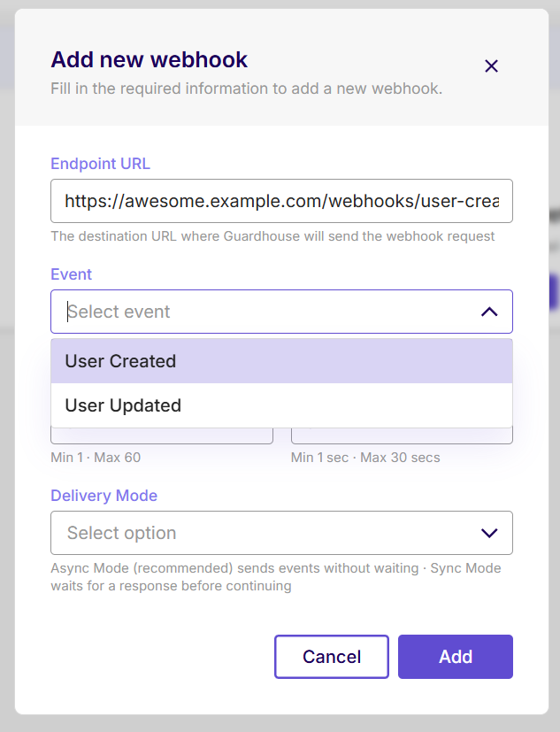
Task: Click the field above Min 1 sec hint
Action: tap(402, 431)
